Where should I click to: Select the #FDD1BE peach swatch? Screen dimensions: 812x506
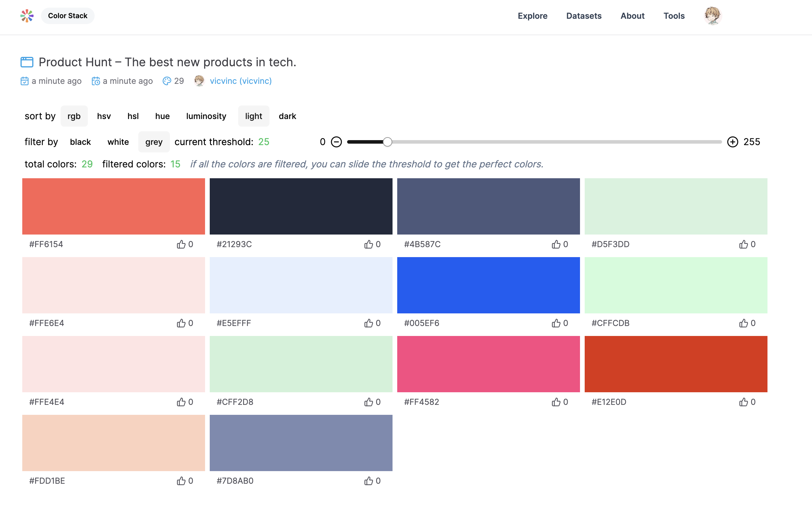(x=114, y=443)
